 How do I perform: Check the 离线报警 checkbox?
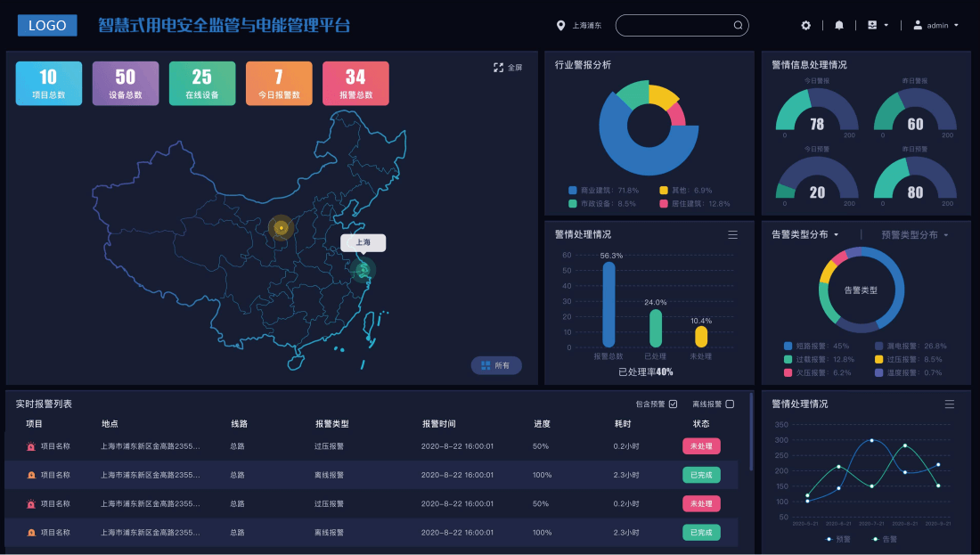730,404
